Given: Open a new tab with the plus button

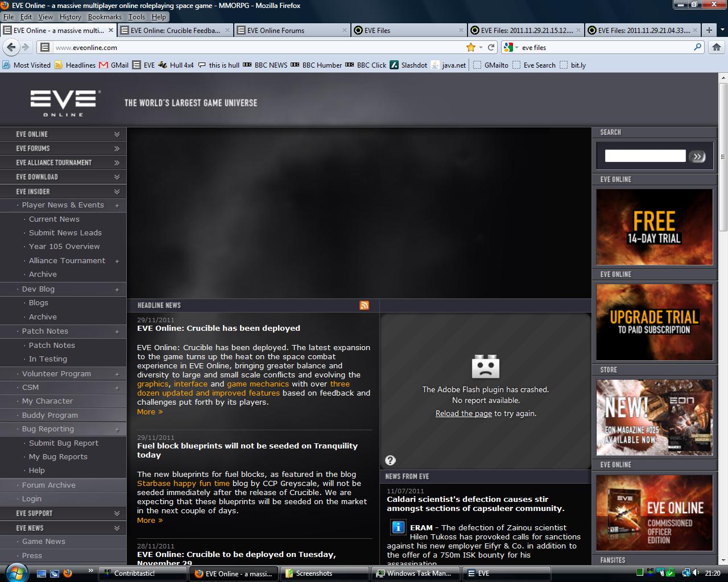Looking at the screenshot, I should (x=709, y=30).
